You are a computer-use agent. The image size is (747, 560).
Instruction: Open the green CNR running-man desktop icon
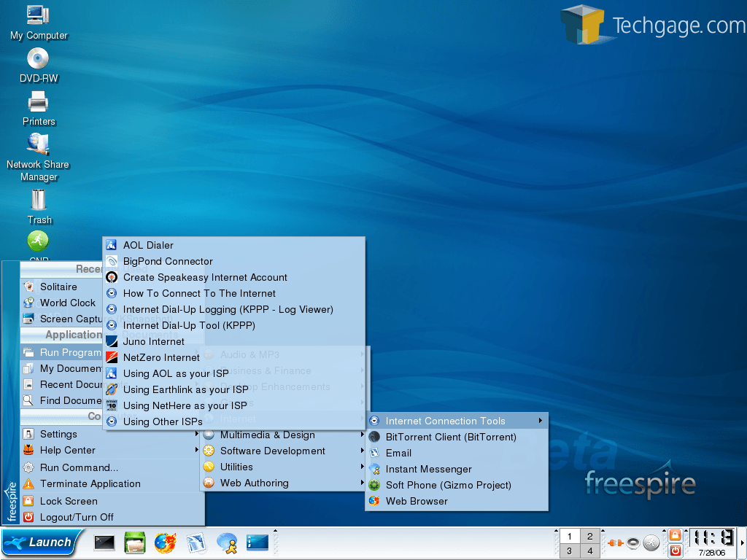38,241
